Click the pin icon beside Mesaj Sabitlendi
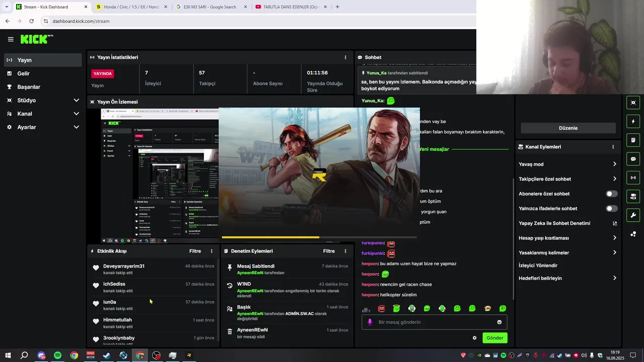 tap(229, 268)
